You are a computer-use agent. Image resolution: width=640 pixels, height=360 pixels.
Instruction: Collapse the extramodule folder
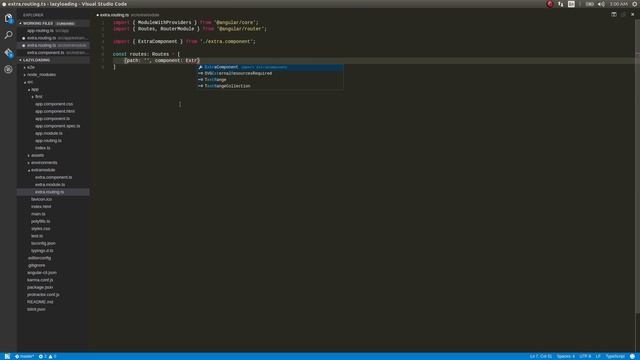pos(43,170)
